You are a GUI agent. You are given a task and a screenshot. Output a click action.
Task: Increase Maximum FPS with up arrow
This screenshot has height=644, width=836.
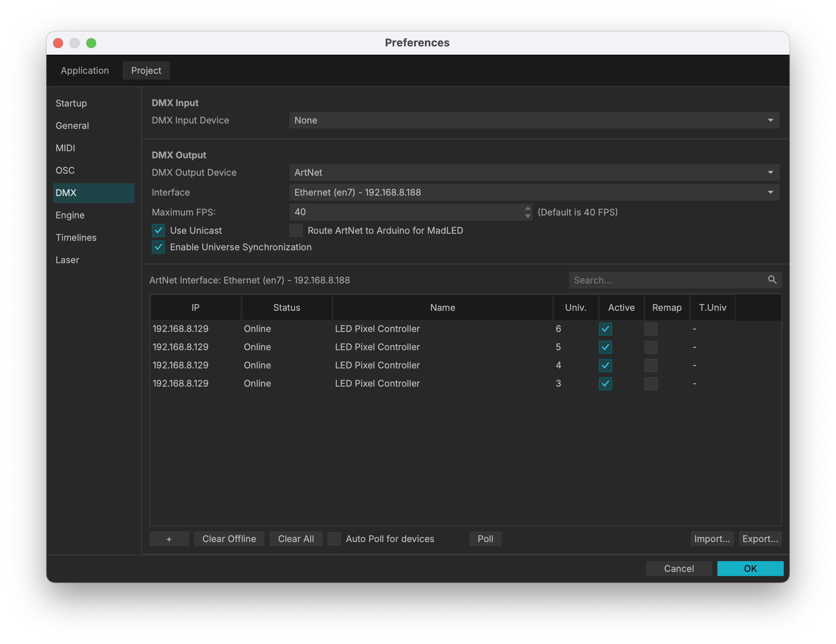(527, 208)
